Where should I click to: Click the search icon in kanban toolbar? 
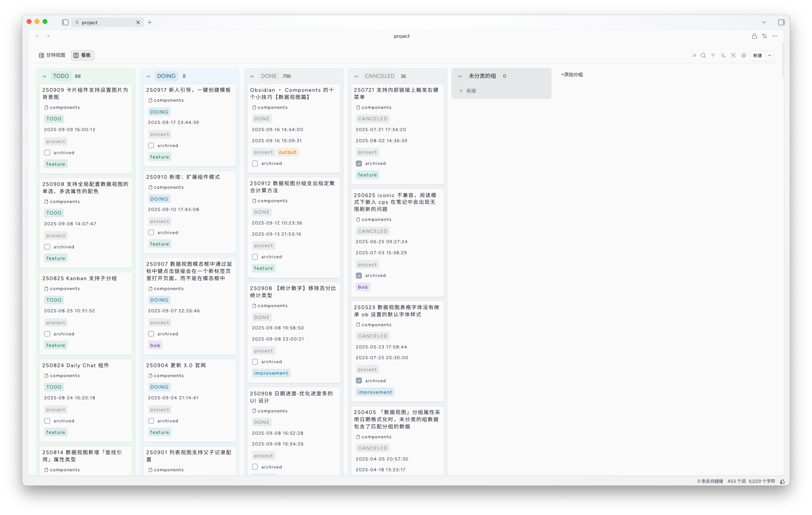703,56
